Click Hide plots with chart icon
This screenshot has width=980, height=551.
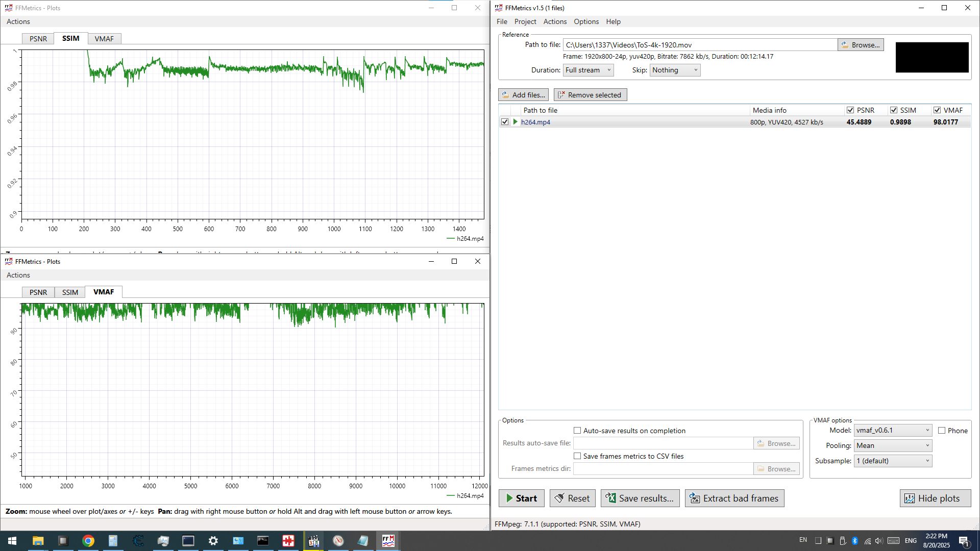(x=935, y=498)
